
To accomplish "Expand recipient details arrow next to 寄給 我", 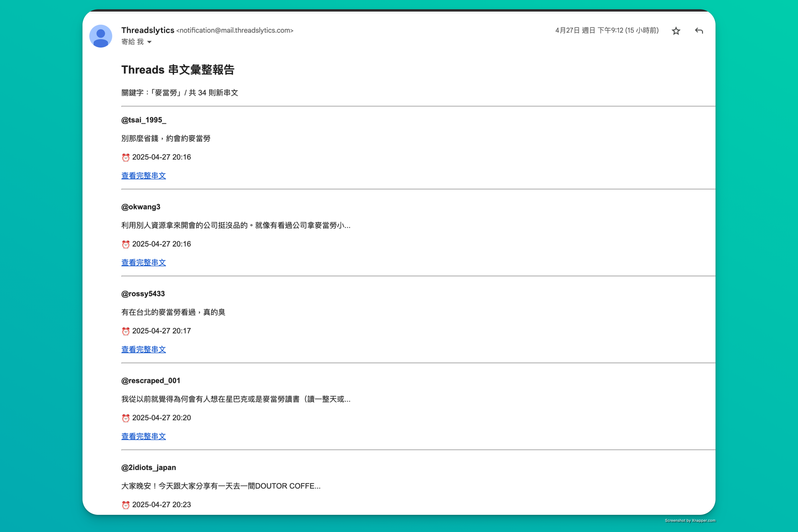I will pyautogui.click(x=149, y=42).
